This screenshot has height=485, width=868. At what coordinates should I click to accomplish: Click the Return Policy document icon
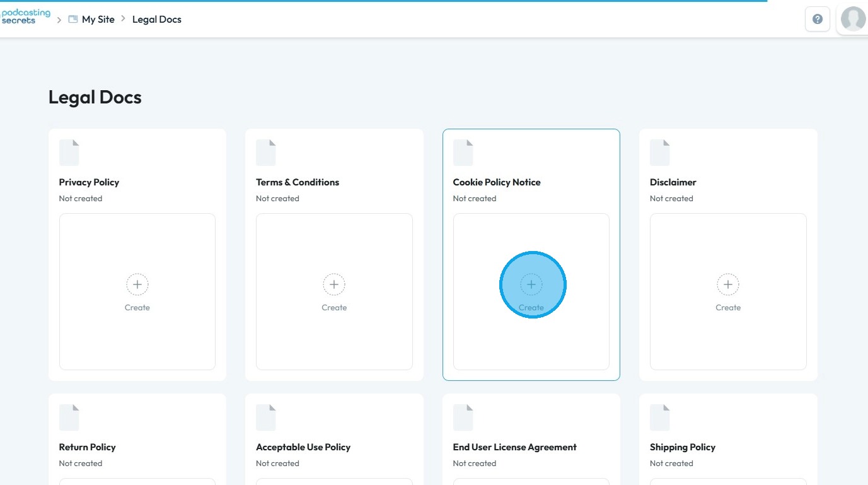pos(69,418)
